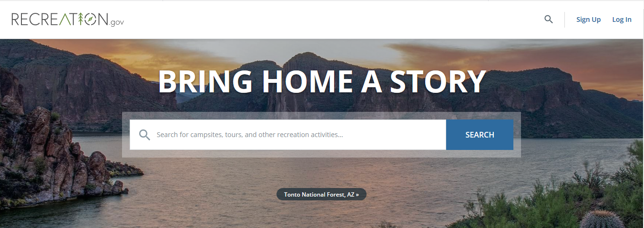Focus the campsites and tours search field
Screen dimensions: 644x228
pyautogui.click(x=288, y=135)
